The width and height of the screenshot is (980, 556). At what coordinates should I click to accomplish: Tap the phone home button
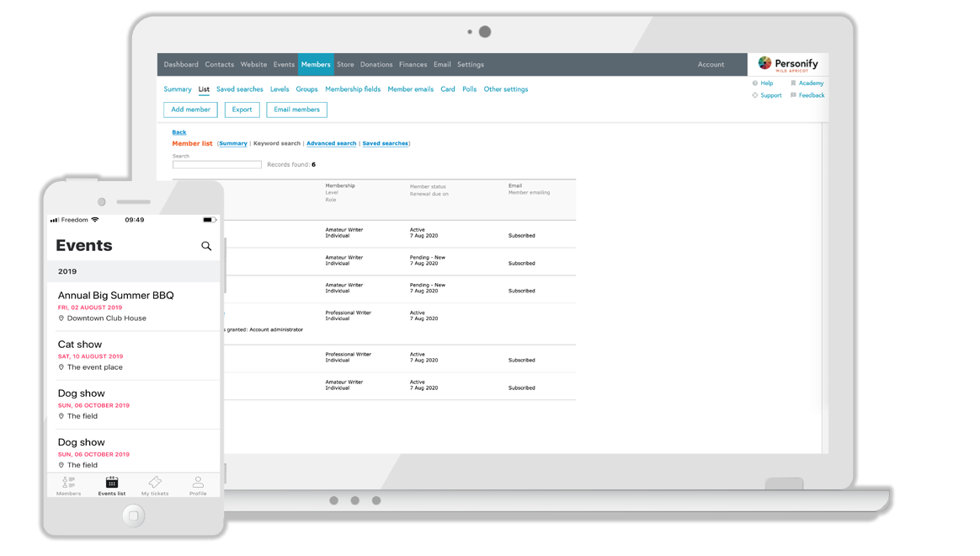coord(133,516)
